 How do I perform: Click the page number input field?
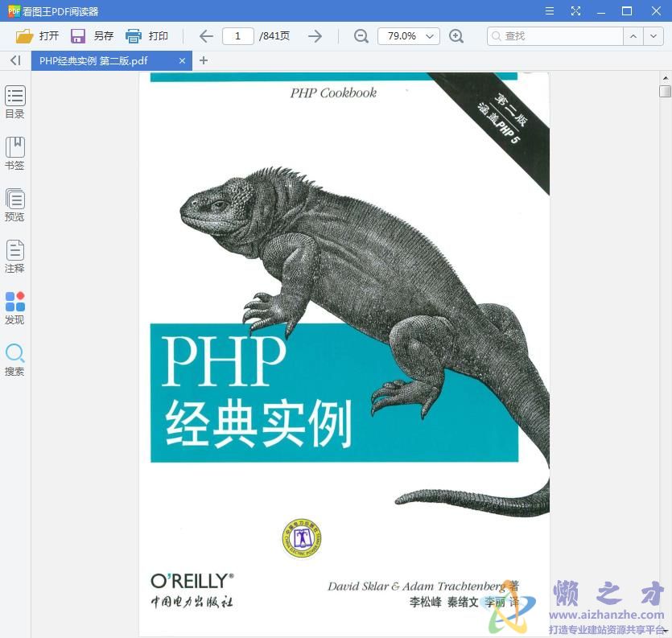tap(238, 36)
